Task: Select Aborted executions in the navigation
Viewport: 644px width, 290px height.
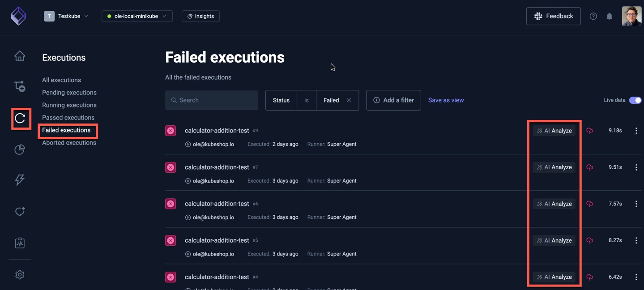Action: pos(68,142)
